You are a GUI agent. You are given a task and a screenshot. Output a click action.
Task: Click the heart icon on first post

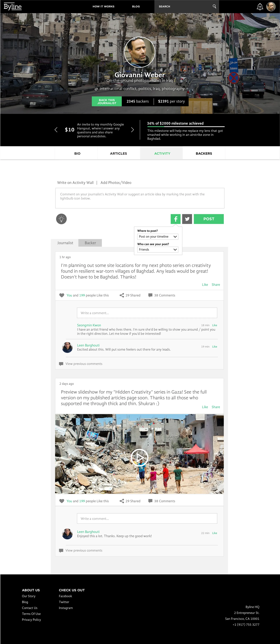coord(62,295)
